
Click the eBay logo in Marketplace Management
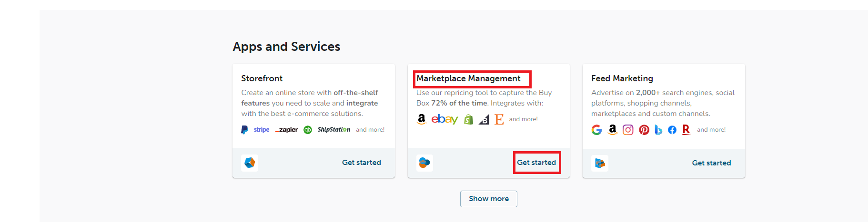point(444,119)
